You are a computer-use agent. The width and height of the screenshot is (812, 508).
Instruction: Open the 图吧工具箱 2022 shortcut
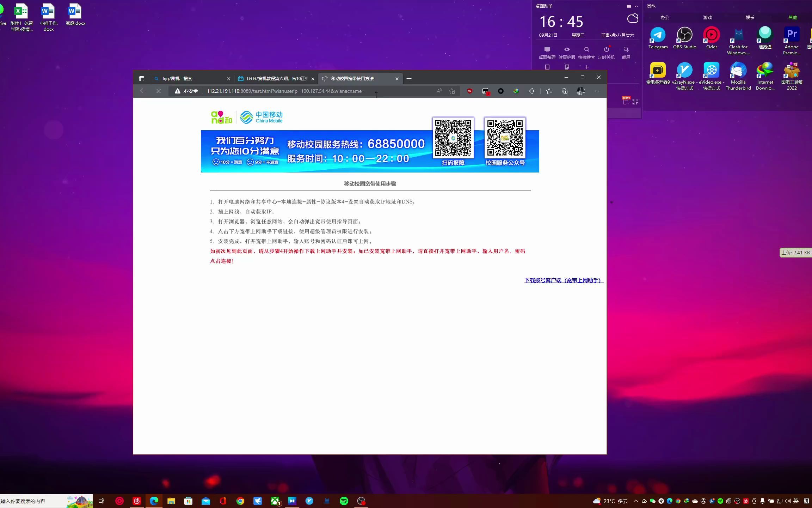[792, 76]
